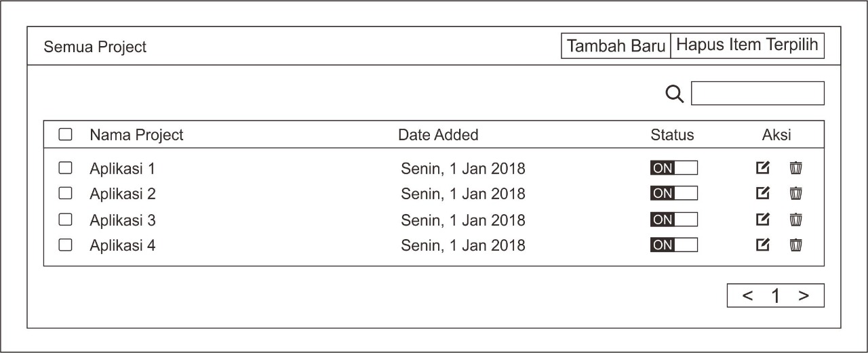Open the edit icon on Aplikasi 3
This screenshot has height=353, width=868.
point(763,220)
